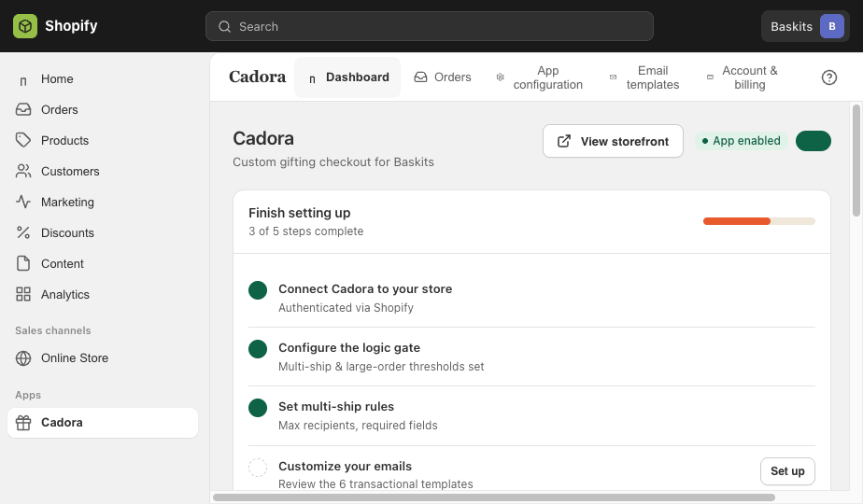Click the external link icon on View storefront
Image resolution: width=863 pixels, height=504 pixels.
point(564,142)
